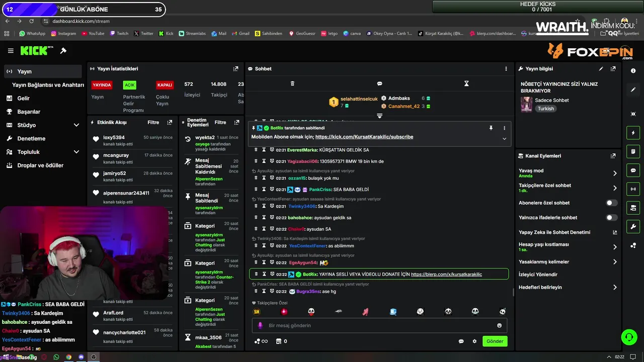Click username PankCriss in chat
This screenshot has height=362, width=644.
point(320,190)
